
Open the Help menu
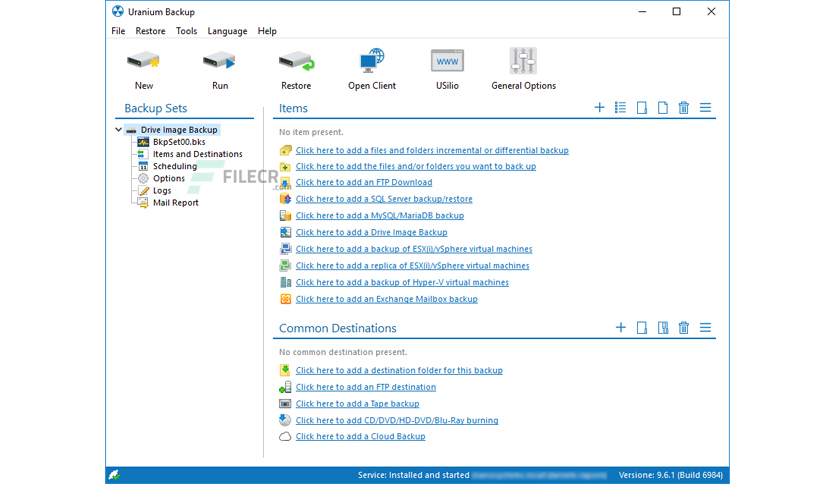[x=267, y=31]
